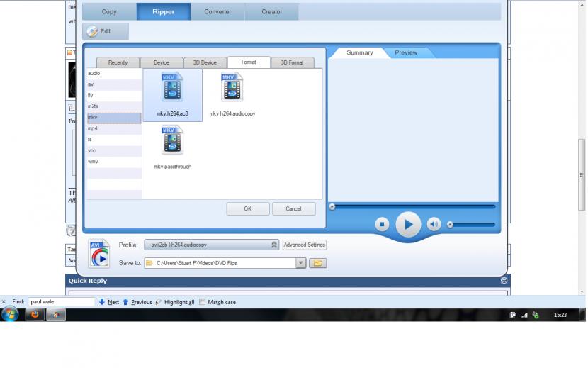
Task: Open Firefox from the taskbar
Action: click(x=34, y=315)
